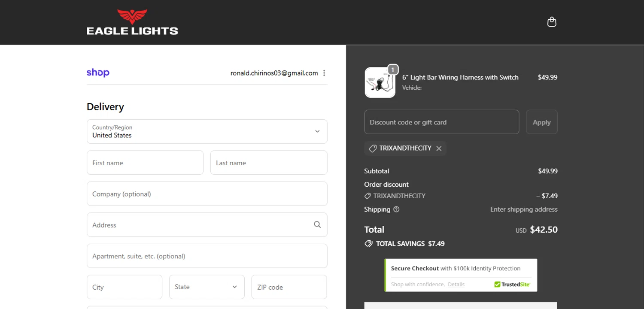The width and height of the screenshot is (644, 309).
Task: Open the Country/Region dropdown
Action: point(207,131)
